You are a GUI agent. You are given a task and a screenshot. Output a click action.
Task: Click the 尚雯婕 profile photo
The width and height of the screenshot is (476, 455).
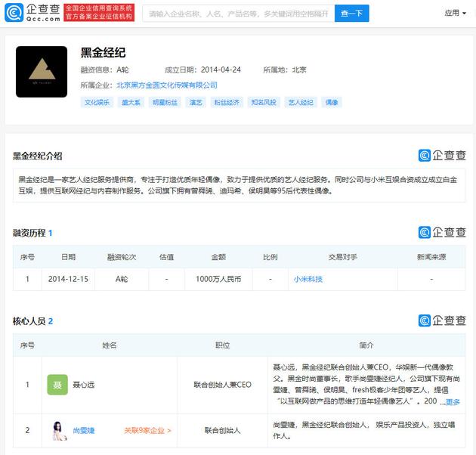click(58, 430)
